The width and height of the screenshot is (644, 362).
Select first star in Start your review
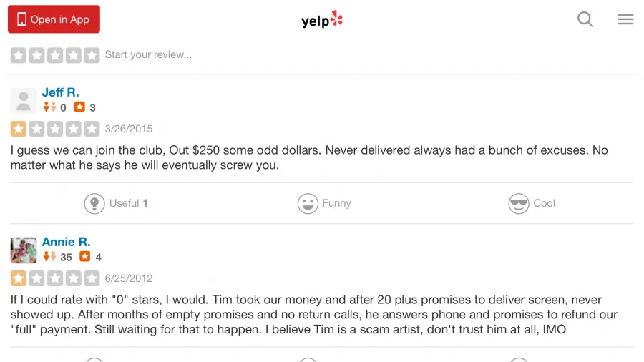[19, 55]
